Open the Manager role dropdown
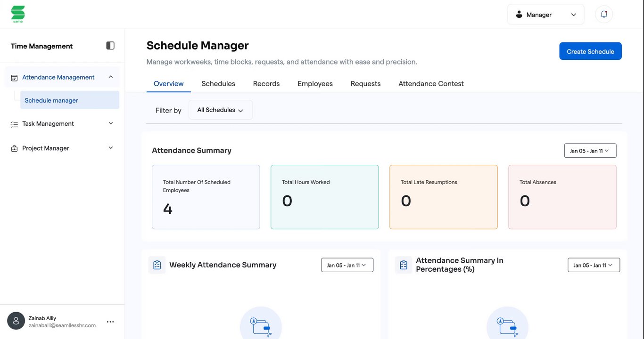Image resolution: width=644 pixels, height=339 pixels. 545,15
